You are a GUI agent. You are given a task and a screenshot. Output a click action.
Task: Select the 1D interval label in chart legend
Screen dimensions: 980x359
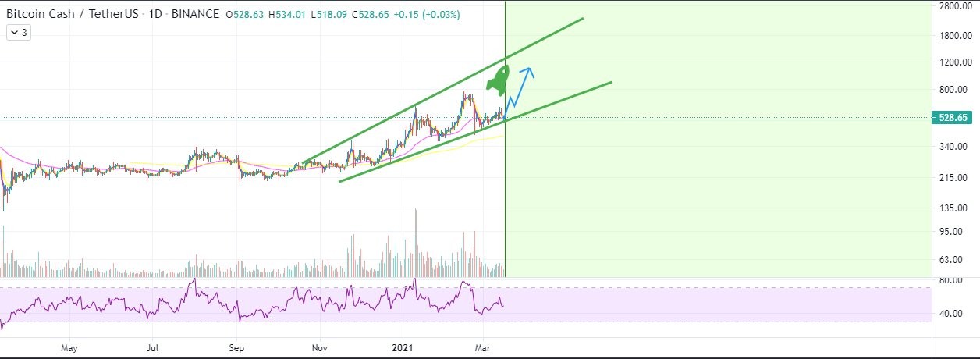click(x=154, y=14)
